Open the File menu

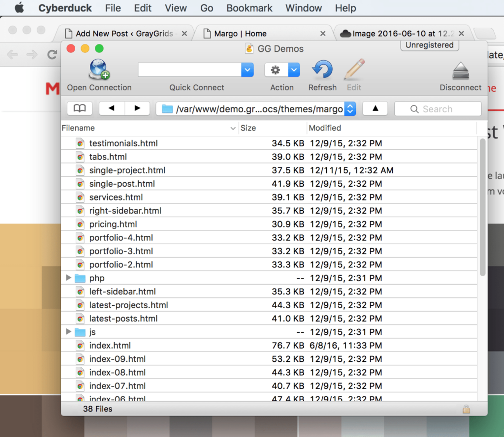(113, 8)
